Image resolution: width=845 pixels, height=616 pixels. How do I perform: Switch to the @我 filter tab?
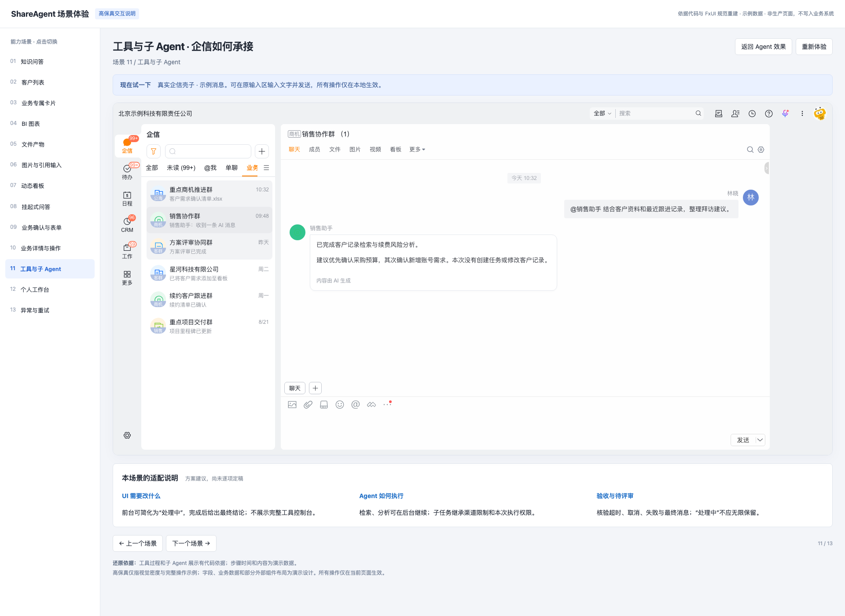210,168
